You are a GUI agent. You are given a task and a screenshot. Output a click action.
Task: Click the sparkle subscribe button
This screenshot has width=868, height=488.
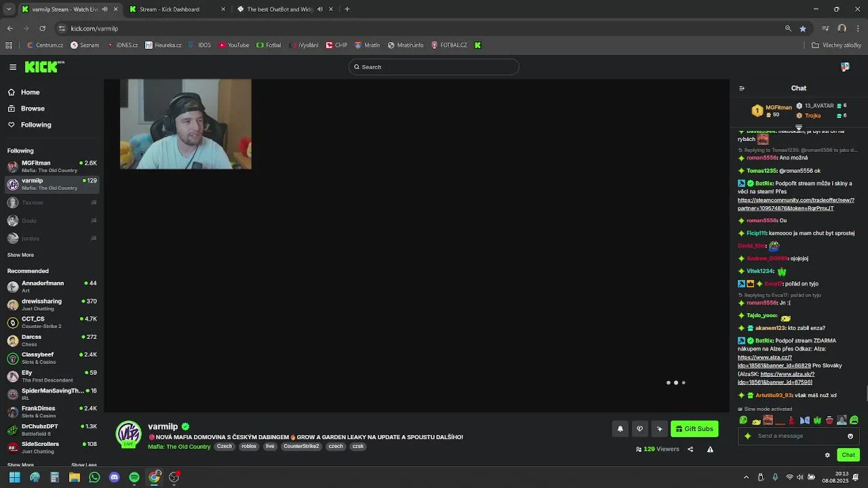click(659, 429)
